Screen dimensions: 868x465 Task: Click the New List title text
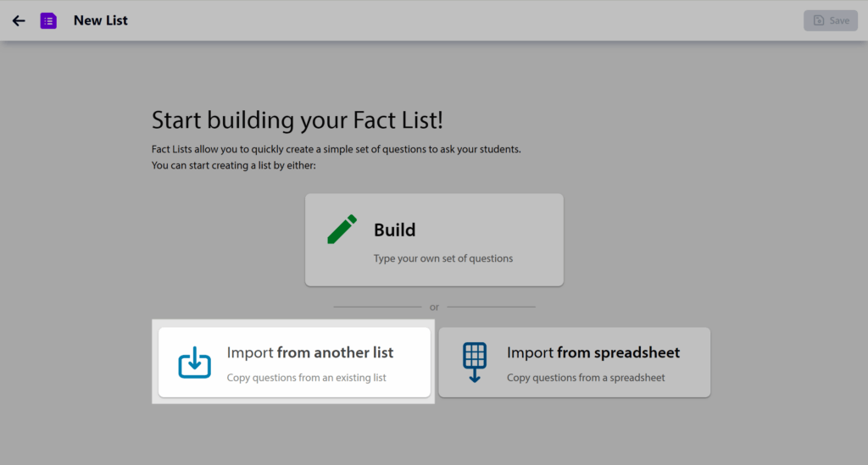101,20
